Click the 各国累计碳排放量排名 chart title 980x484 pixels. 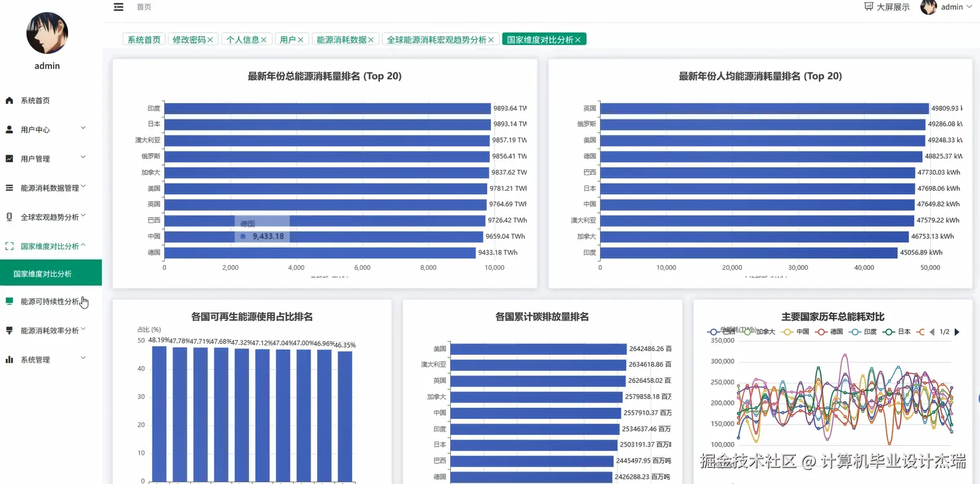coord(542,317)
